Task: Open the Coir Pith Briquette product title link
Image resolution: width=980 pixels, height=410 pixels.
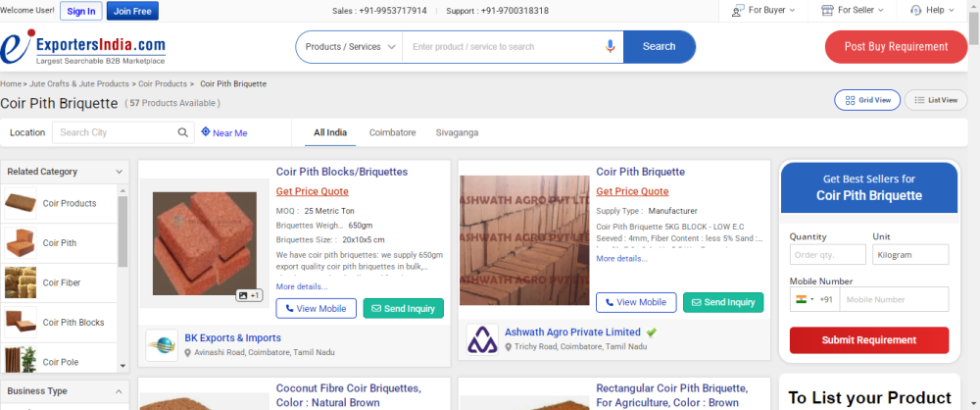Action: coord(641,172)
